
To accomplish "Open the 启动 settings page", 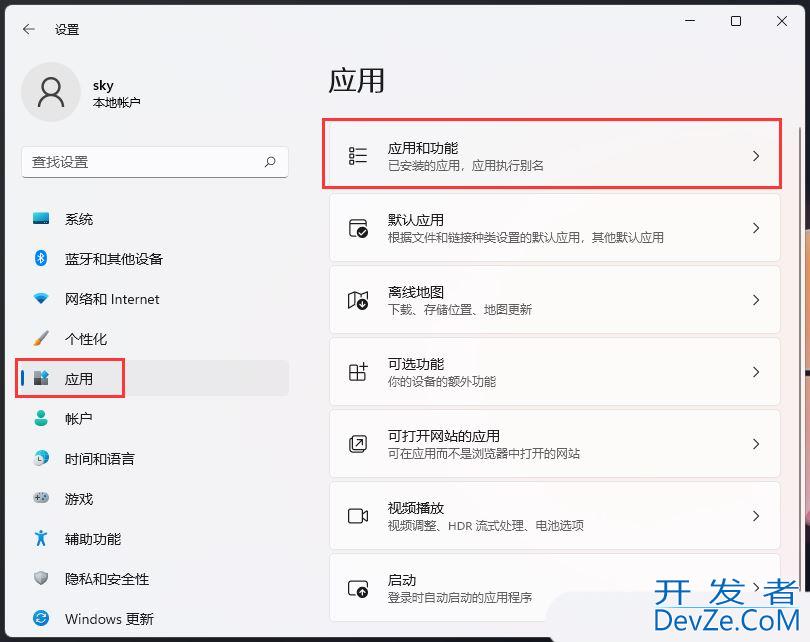I will coord(554,588).
